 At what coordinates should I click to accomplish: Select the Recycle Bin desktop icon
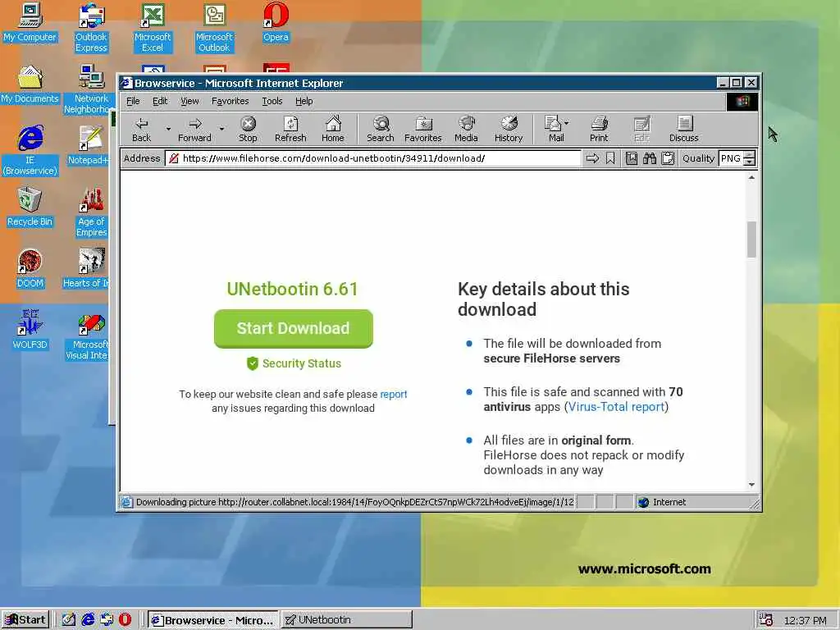tap(30, 208)
